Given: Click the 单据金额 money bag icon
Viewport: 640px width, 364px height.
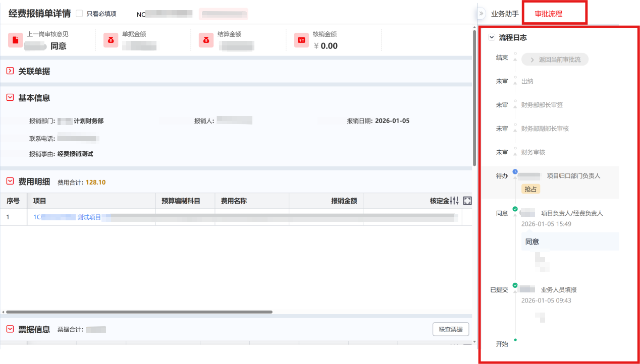Looking at the screenshot, I should [x=111, y=40].
